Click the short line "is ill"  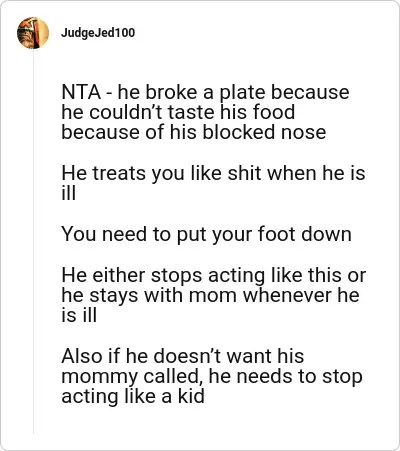click(79, 315)
